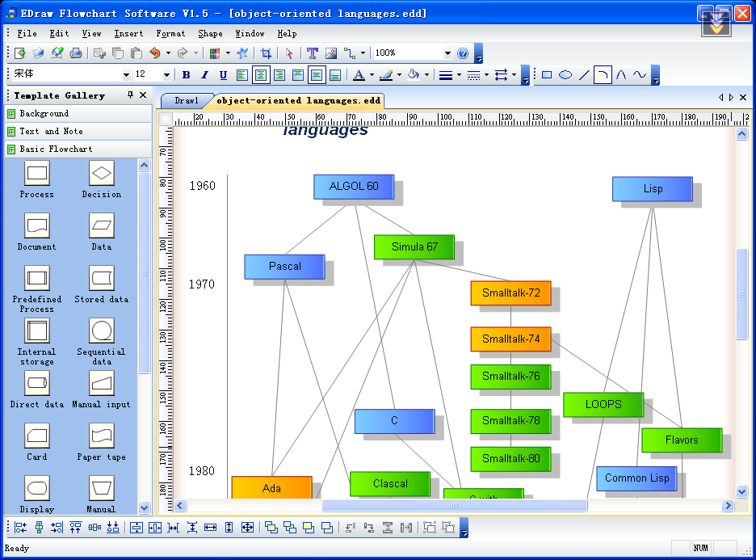Open the font size dropdown
This screenshot has width=756, height=560.
pos(166,75)
